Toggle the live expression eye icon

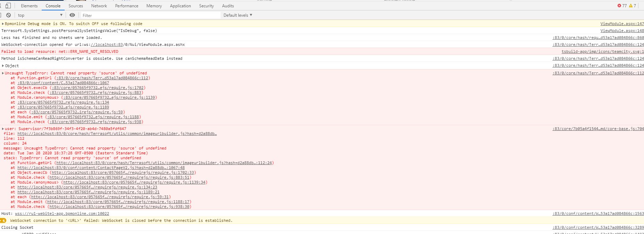(x=72, y=15)
